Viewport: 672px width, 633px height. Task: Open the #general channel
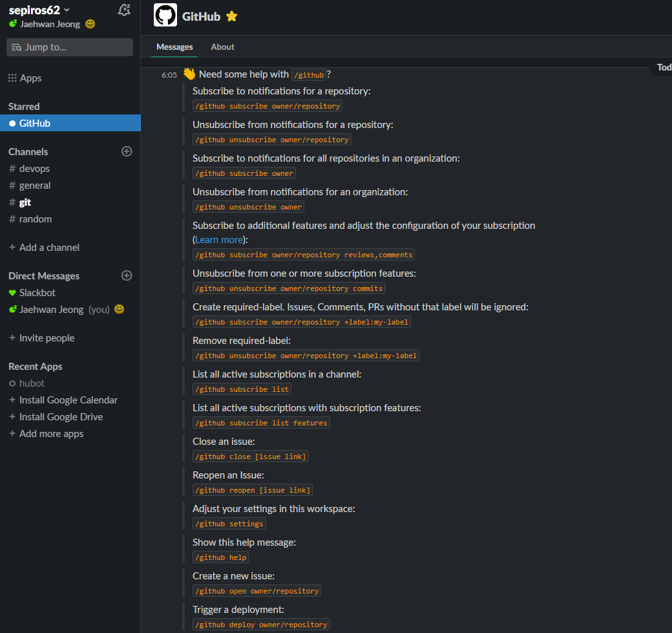tap(70, 186)
